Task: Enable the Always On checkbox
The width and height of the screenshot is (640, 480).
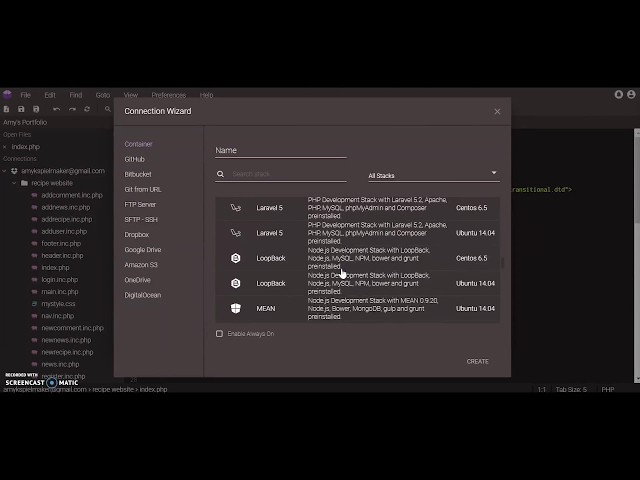Action: (x=219, y=333)
